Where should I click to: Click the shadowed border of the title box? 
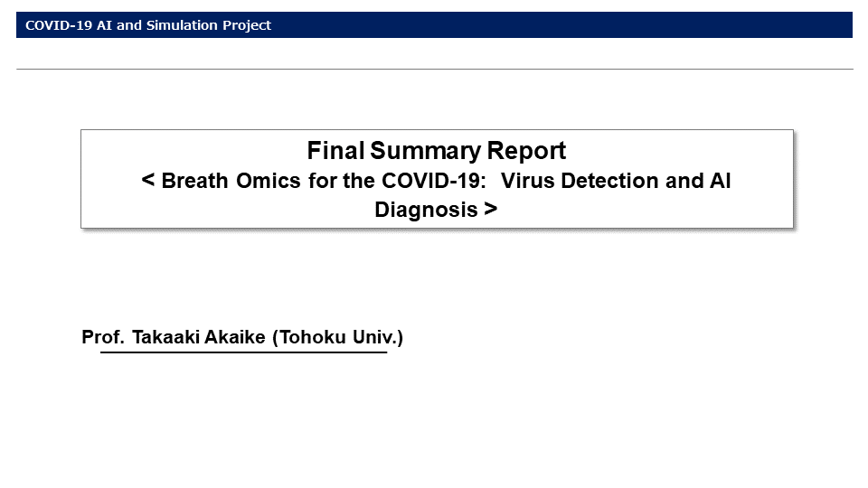[793, 179]
